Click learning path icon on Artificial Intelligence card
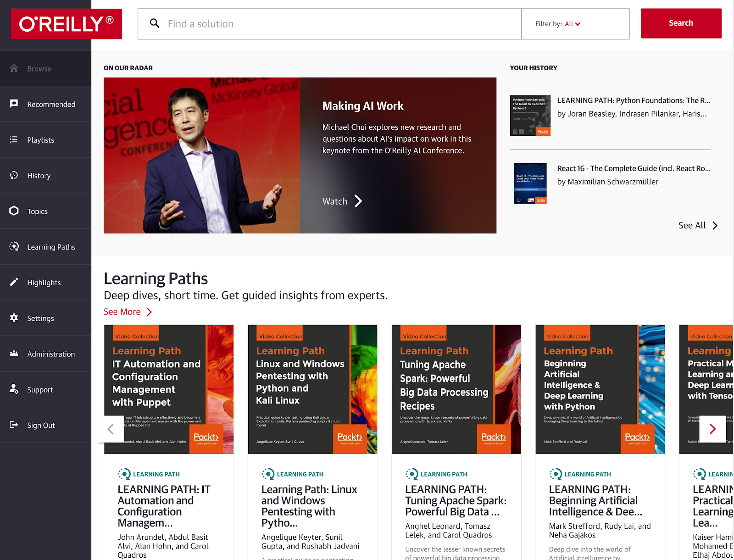734x560 pixels. [556, 474]
